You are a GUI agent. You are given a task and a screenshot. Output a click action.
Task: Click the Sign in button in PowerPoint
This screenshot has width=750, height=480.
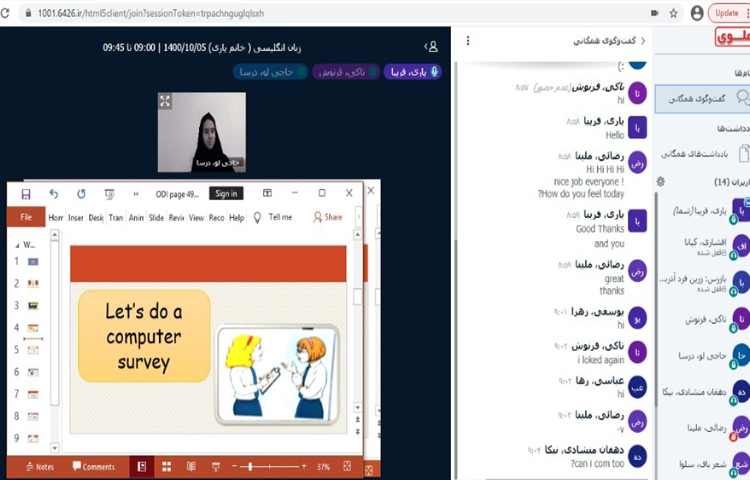pyautogui.click(x=226, y=193)
